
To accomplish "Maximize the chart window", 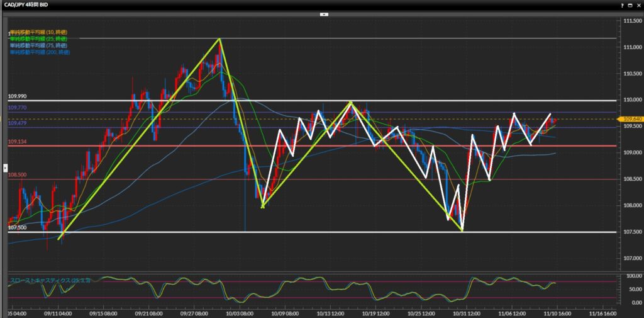I will 629,4.
